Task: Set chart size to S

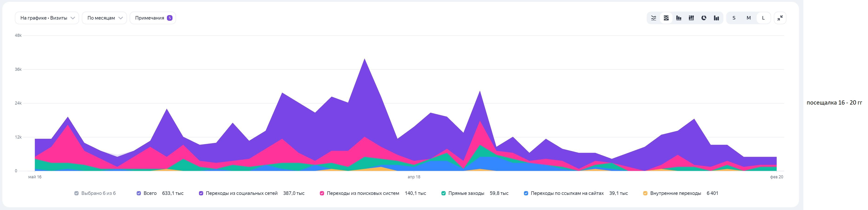Action: point(734,18)
